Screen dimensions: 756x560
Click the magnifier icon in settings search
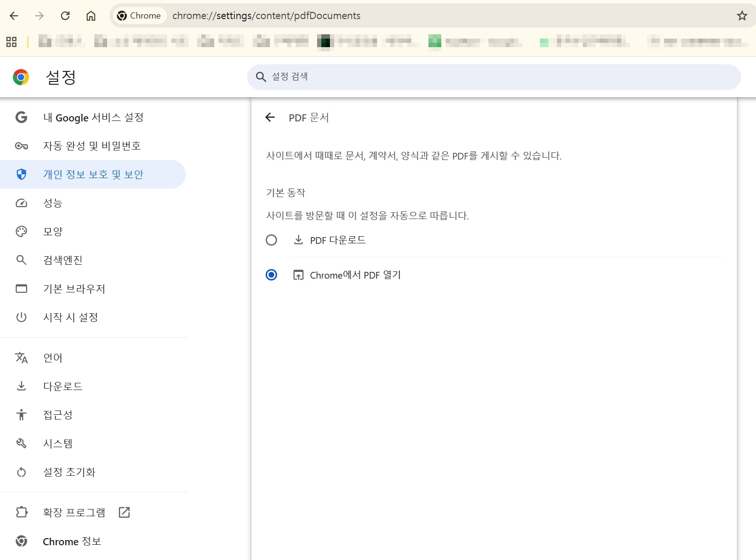click(x=260, y=77)
